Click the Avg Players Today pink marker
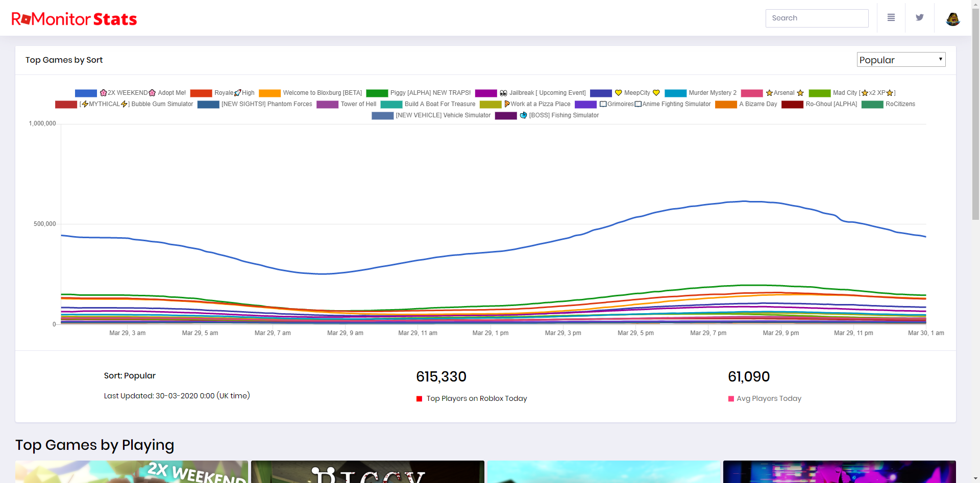 tap(731, 399)
